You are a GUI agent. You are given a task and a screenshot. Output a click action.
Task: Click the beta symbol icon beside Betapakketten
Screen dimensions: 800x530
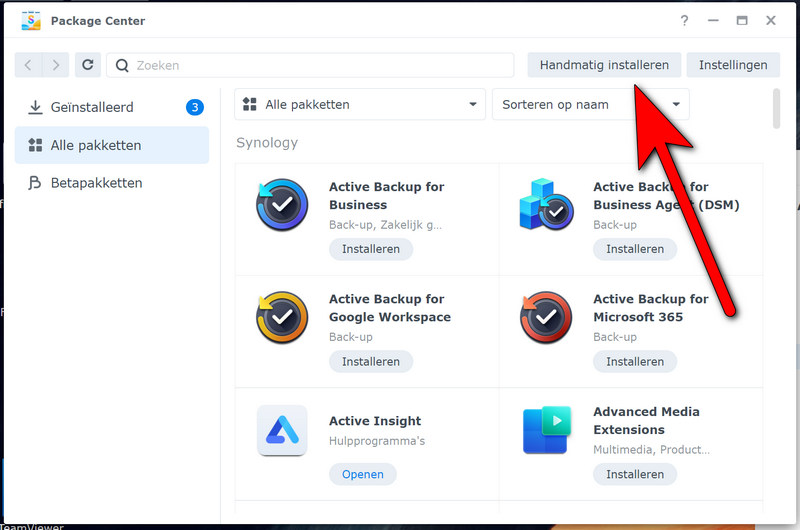[x=35, y=183]
